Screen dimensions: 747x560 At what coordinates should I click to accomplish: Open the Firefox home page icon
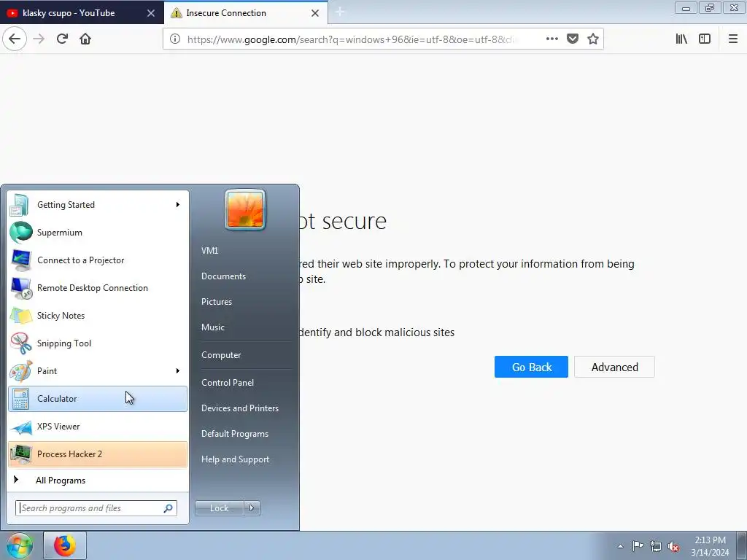click(85, 39)
